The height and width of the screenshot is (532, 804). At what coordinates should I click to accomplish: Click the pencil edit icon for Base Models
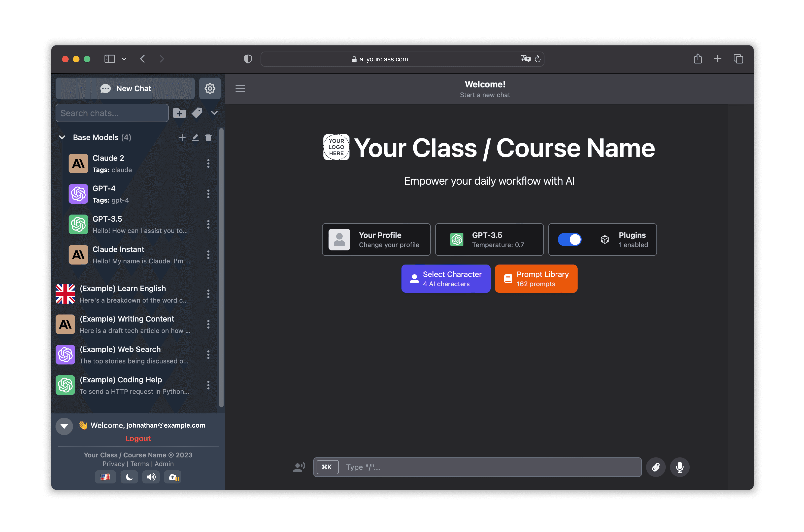[x=195, y=137]
